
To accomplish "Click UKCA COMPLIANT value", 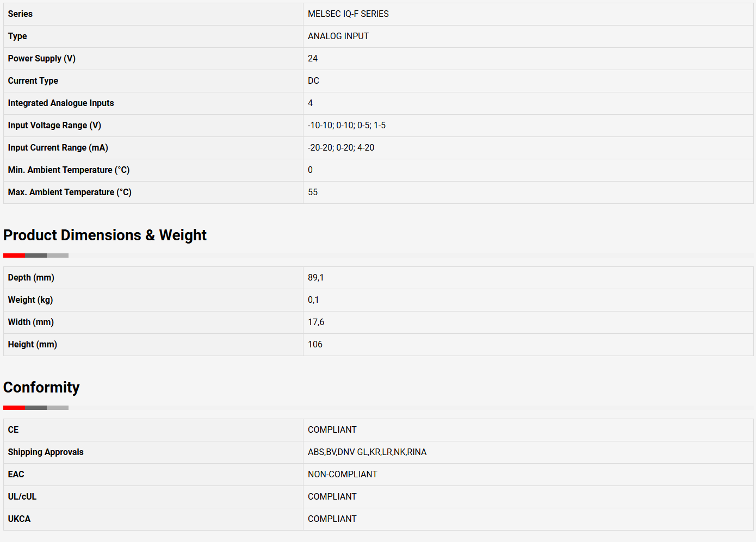I will (332, 519).
